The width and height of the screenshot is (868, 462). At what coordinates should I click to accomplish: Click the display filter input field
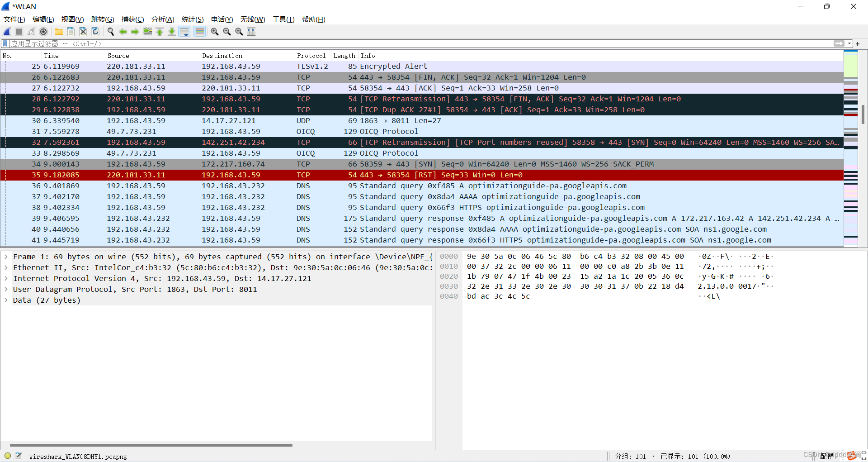pyautogui.click(x=420, y=43)
